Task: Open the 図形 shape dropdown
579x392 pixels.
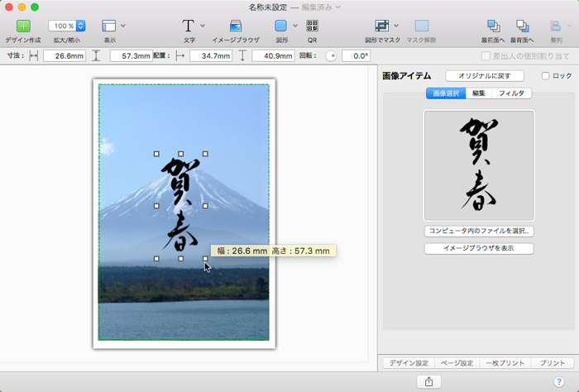Action: point(295,26)
